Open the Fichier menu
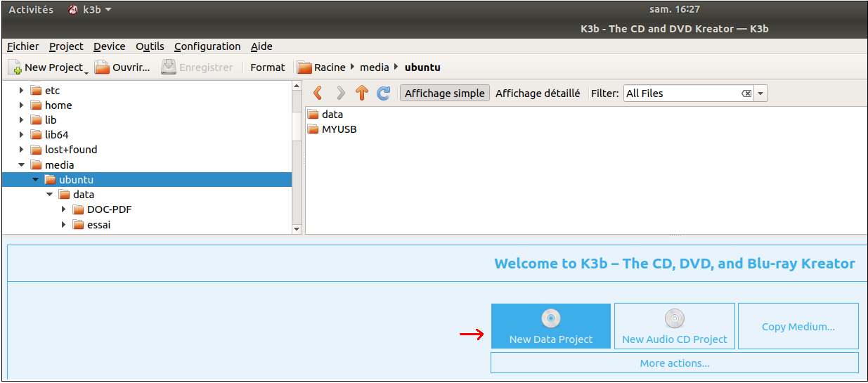This screenshot has width=868, height=383. pyautogui.click(x=23, y=46)
